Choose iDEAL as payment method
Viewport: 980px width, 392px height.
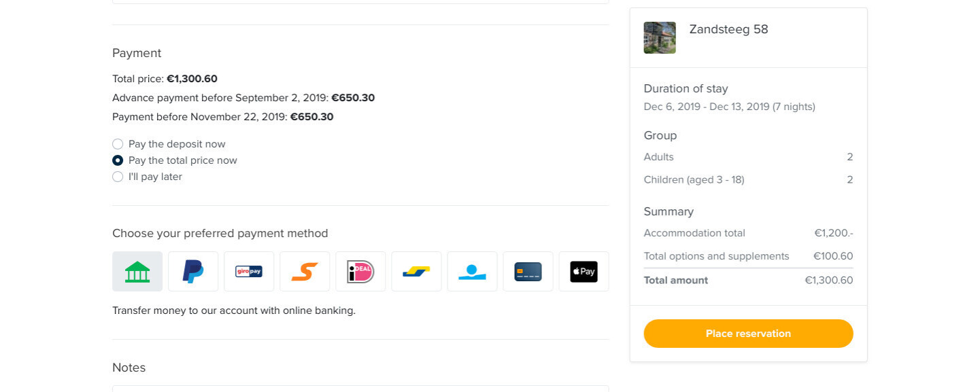pyautogui.click(x=360, y=272)
